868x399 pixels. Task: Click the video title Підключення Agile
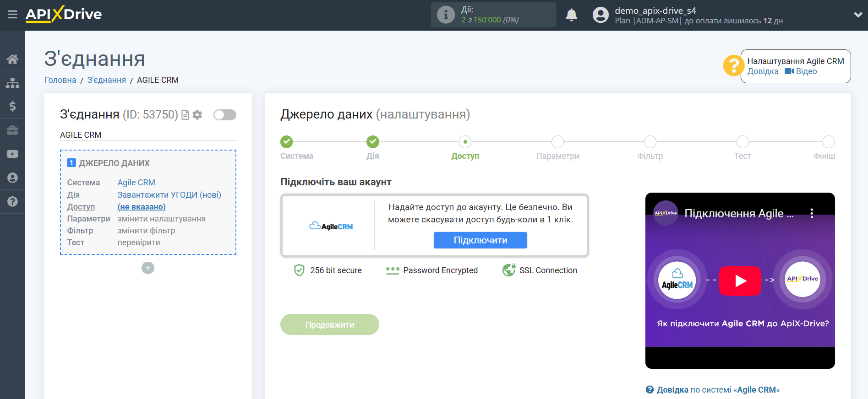coord(739,213)
